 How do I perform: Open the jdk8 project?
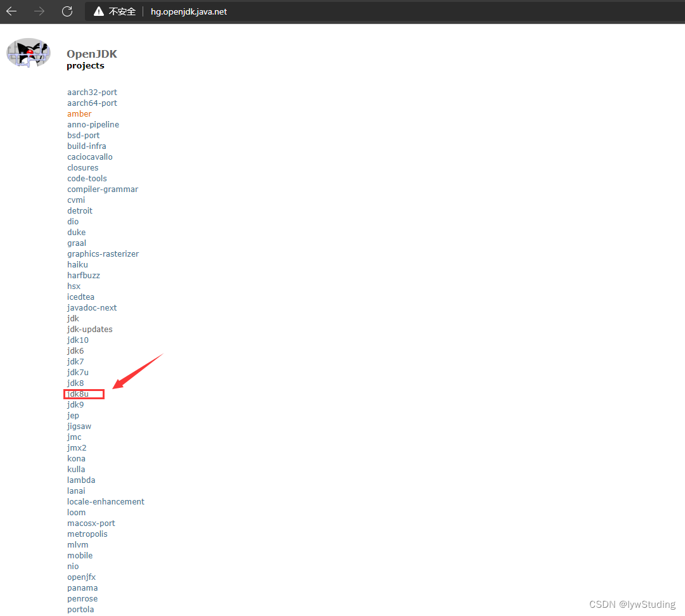click(x=75, y=383)
